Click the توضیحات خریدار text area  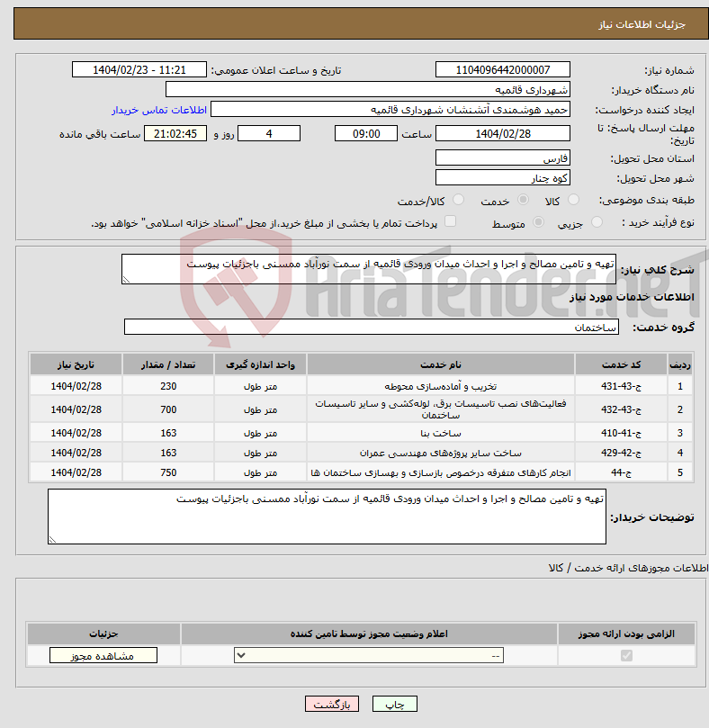coord(327,517)
